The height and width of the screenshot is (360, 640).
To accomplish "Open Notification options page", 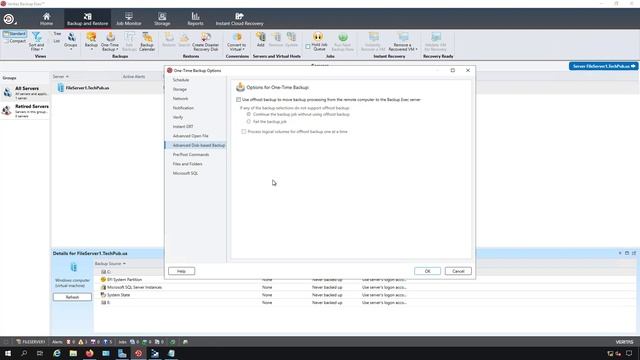I will point(183,108).
